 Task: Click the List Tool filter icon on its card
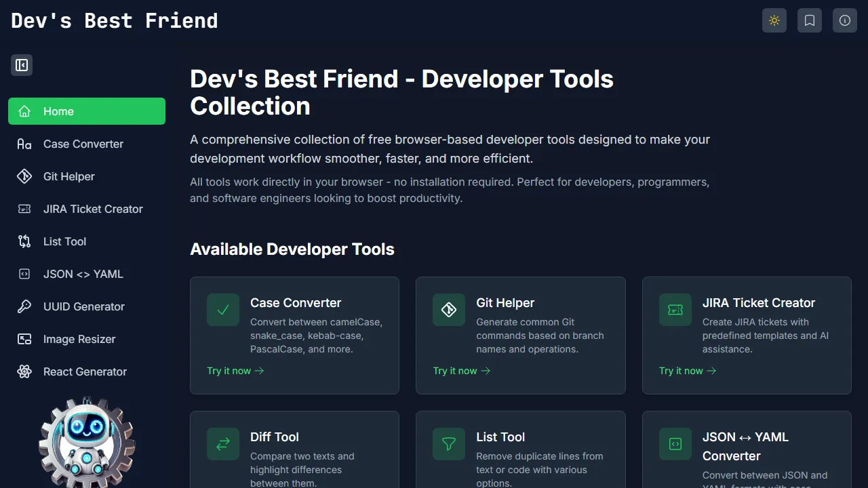tap(448, 443)
